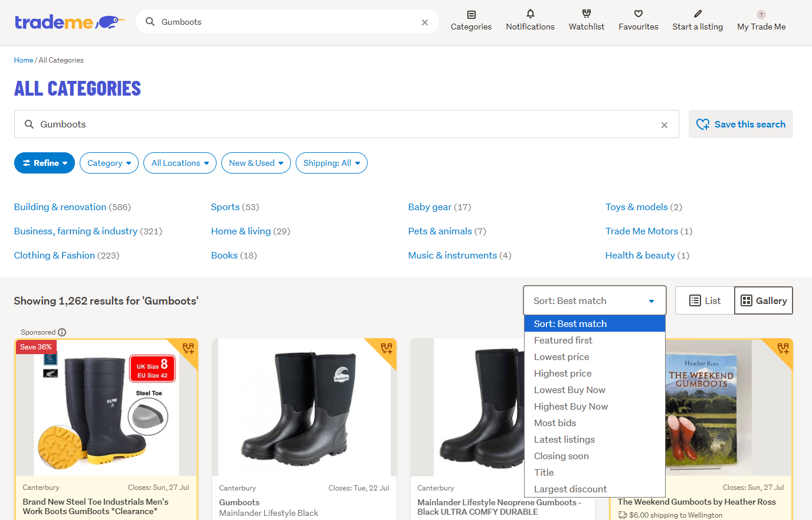Open Building & renovation category
The height and width of the screenshot is (520, 812).
(60, 207)
